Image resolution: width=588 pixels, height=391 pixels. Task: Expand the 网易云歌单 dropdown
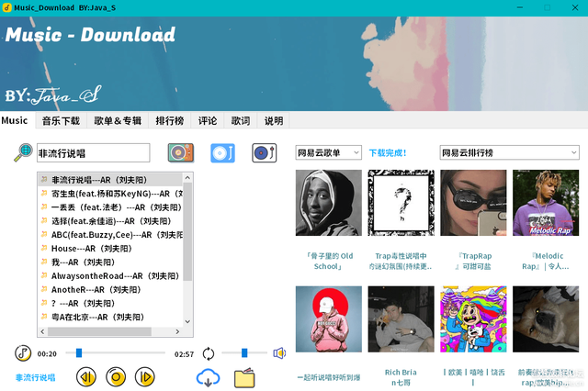point(329,152)
